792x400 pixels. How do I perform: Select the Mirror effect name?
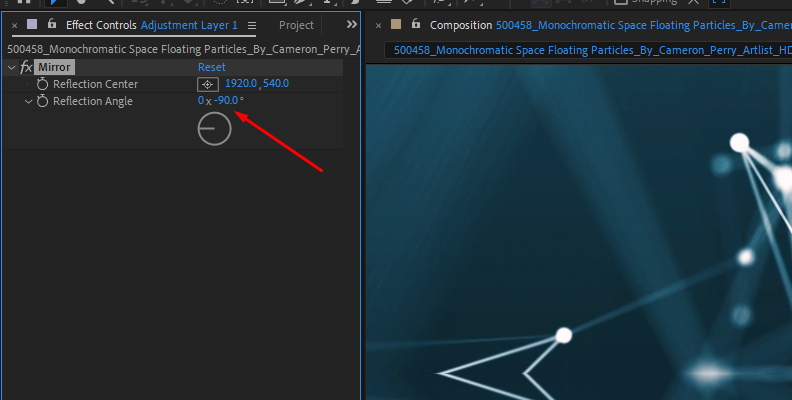point(55,67)
